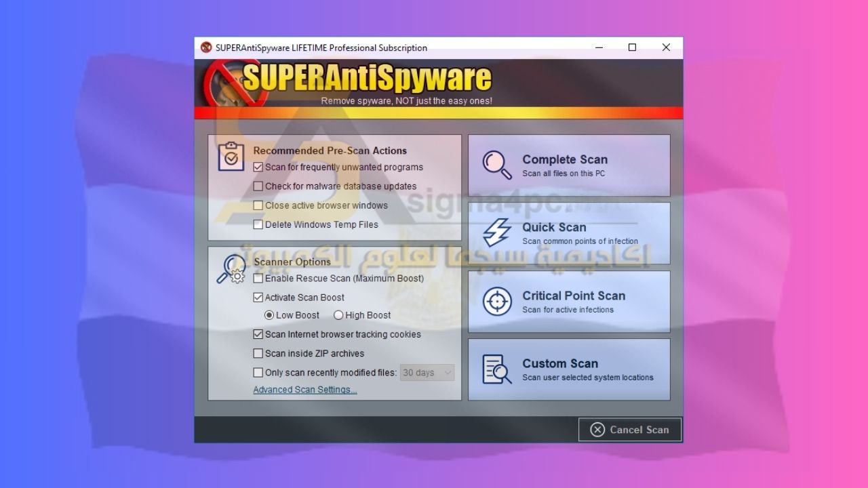Select the High Boost radio option

click(x=338, y=315)
